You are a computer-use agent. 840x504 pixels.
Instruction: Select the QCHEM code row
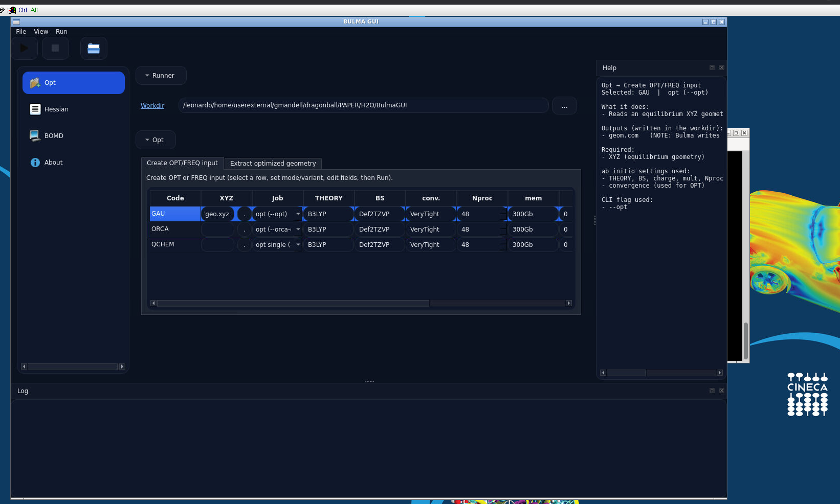pos(175,245)
